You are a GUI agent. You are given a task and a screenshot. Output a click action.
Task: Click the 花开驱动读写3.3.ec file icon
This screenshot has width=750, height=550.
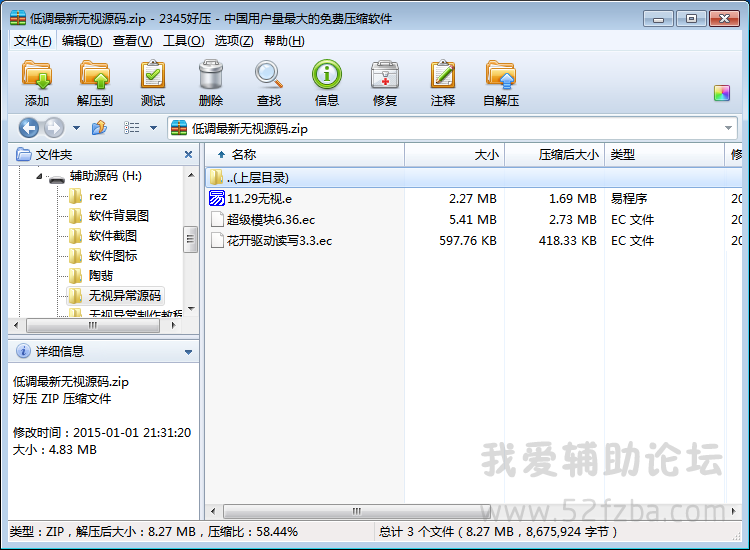[x=217, y=241]
